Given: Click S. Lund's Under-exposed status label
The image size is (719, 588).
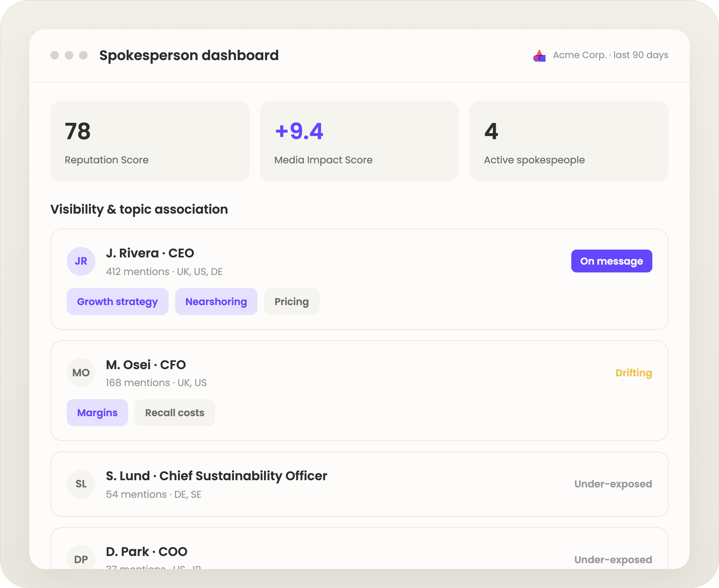Looking at the screenshot, I should pyautogui.click(x=613, y=484).
